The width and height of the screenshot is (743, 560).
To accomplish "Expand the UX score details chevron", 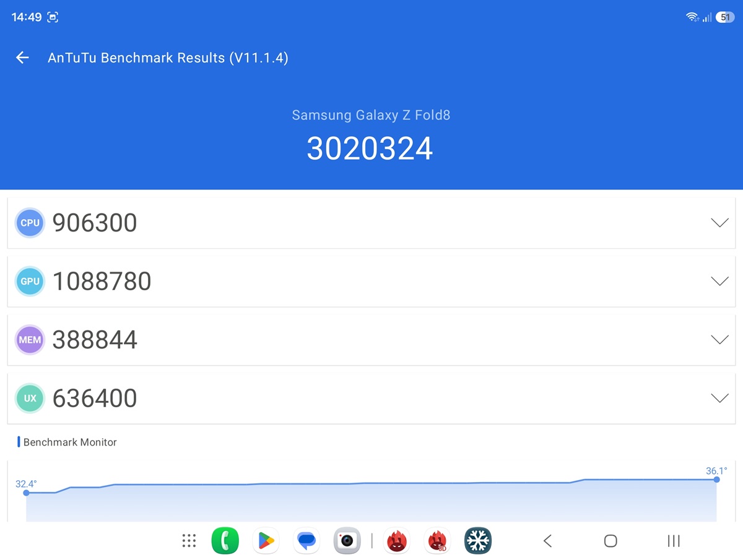I will click(x=719, y=398).
